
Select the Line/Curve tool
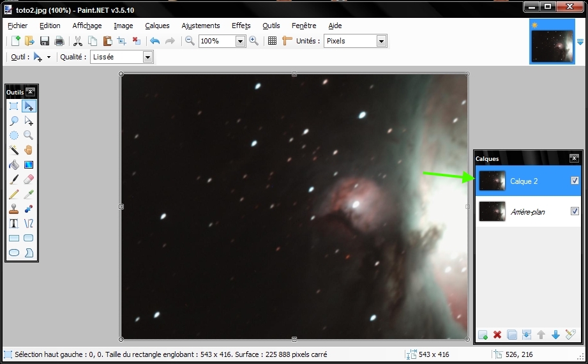click(x=29, y=224)
